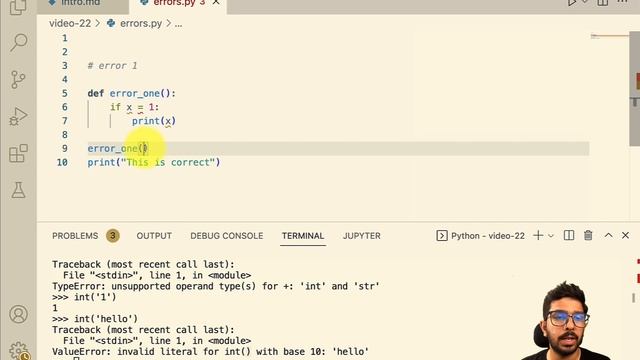Click the problems count badge 3

[113, 236]
